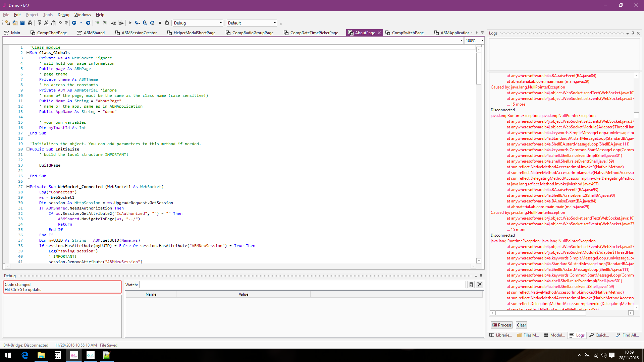Click the Cut scissors icon
This screenshot has height=362, width=644.
point(46,23)
